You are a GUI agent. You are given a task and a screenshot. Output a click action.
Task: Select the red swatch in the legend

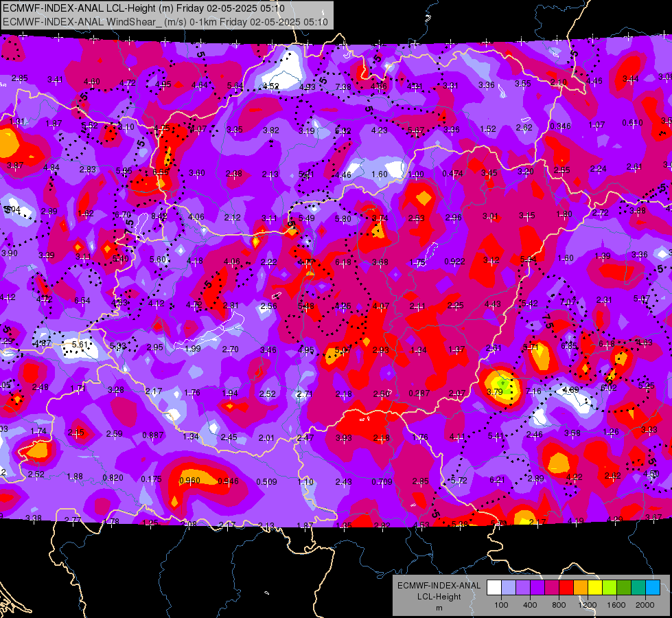pyautogui.click(x=566, y=588)
